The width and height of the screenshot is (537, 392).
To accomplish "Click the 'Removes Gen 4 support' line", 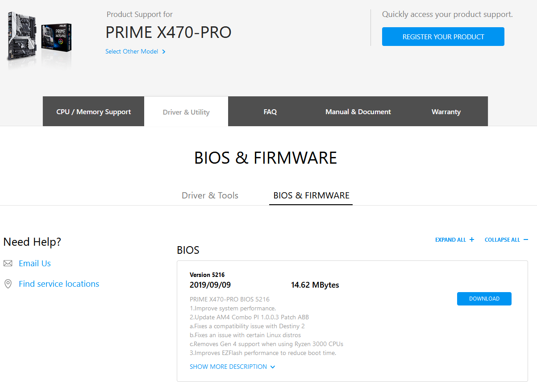I will point(266,344).
